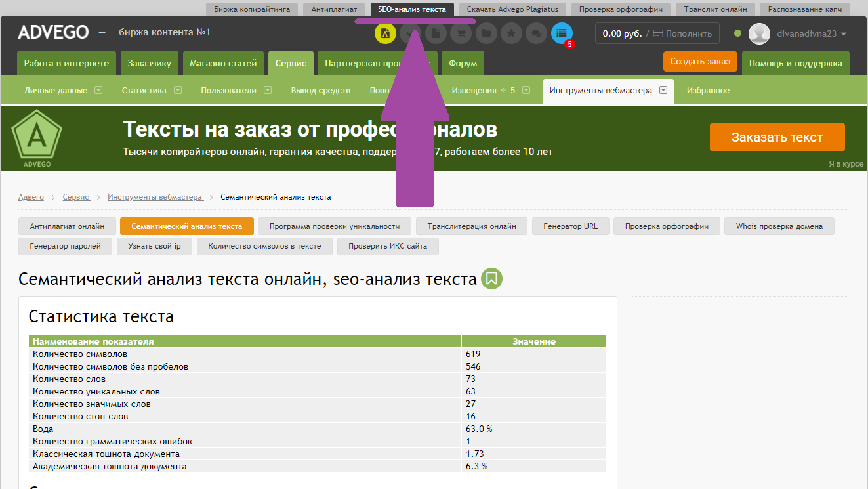Image resolution: width=868 pixels, height=489 pixels.
Task: Open Проверка орфографии tool button
Action: click(x=667, y=226)
